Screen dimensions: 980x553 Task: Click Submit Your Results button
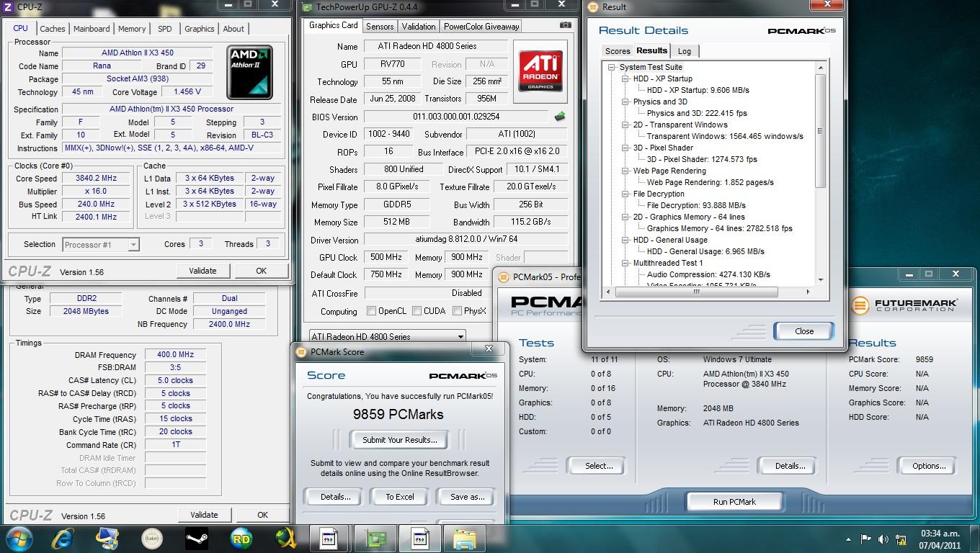(x=399, y=440)
